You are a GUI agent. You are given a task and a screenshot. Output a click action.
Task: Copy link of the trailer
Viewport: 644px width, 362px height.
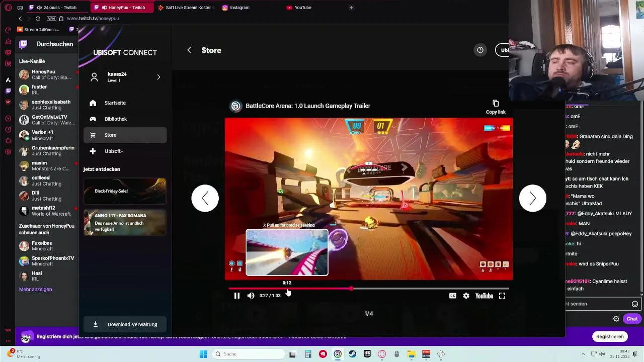click(496, 107)
